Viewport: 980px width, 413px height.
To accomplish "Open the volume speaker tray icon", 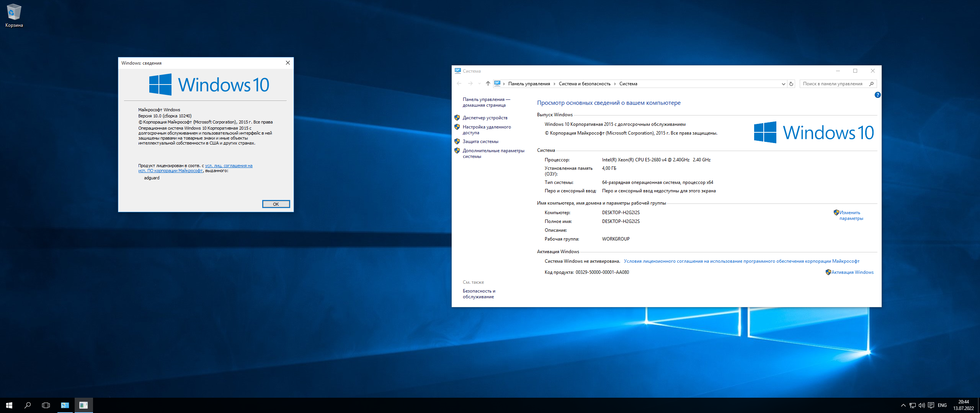I will point(922,405).
